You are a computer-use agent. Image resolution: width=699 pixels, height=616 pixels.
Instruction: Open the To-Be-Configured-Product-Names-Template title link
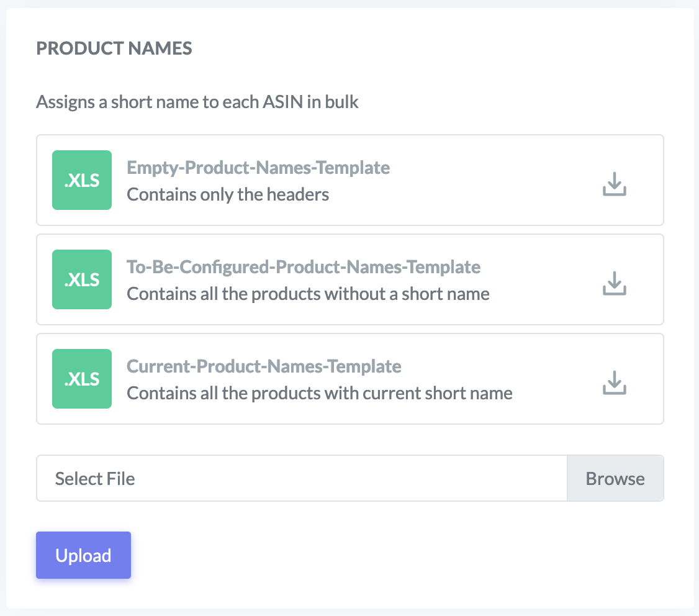pyautogui.click(x=304, y=267)
